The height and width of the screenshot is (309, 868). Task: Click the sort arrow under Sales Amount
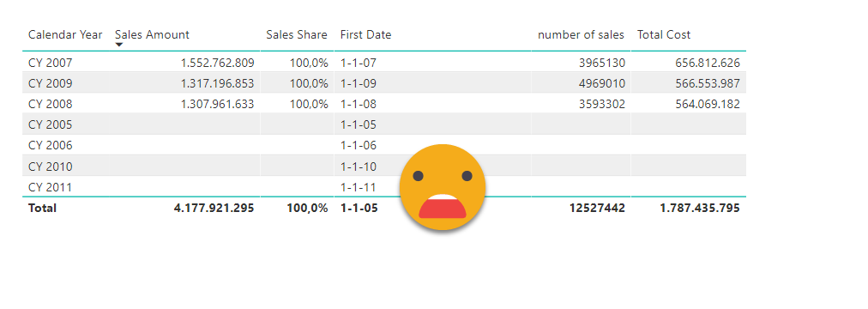[119, 45]
